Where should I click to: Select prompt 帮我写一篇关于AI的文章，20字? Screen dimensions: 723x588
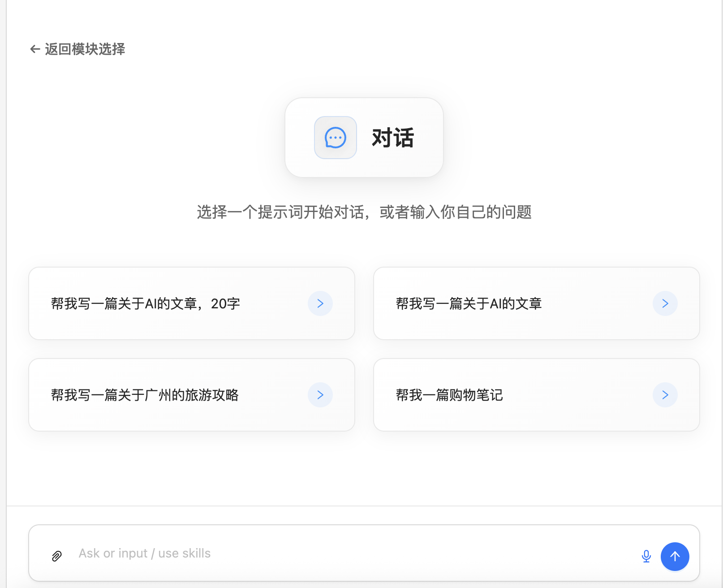point(146,304)
